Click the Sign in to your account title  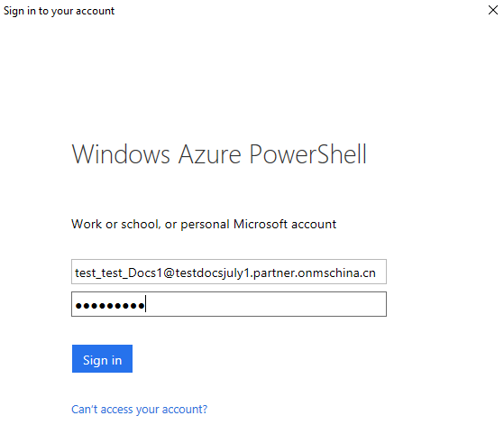point(59,11)
